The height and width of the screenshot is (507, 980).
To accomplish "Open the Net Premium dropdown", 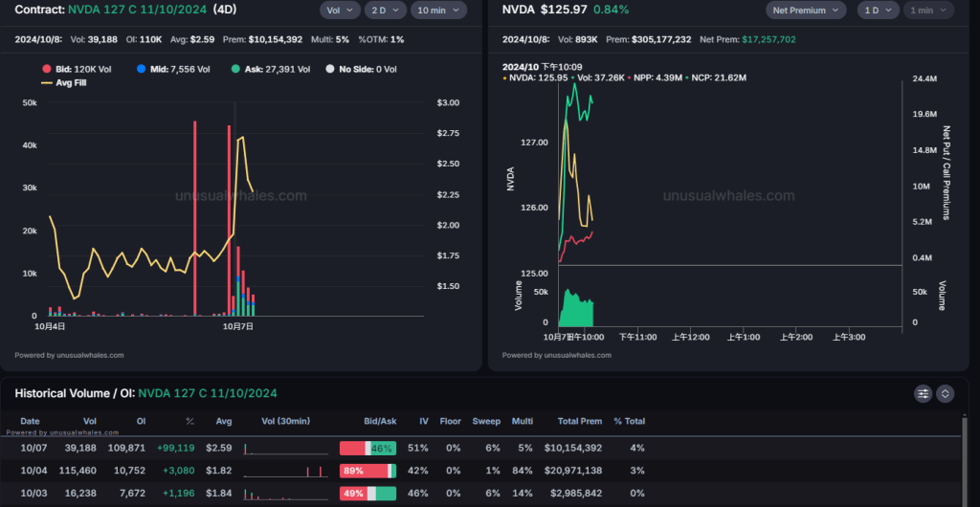I will (806, 11).
